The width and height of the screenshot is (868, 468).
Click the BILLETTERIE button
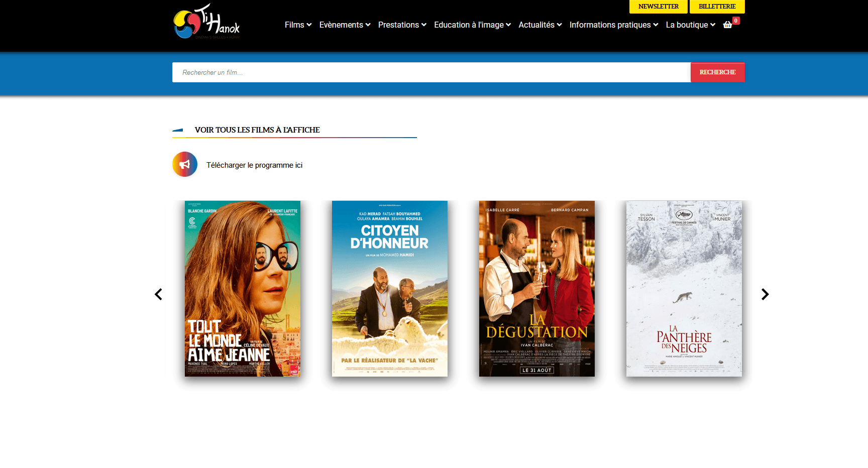(717, 7)
